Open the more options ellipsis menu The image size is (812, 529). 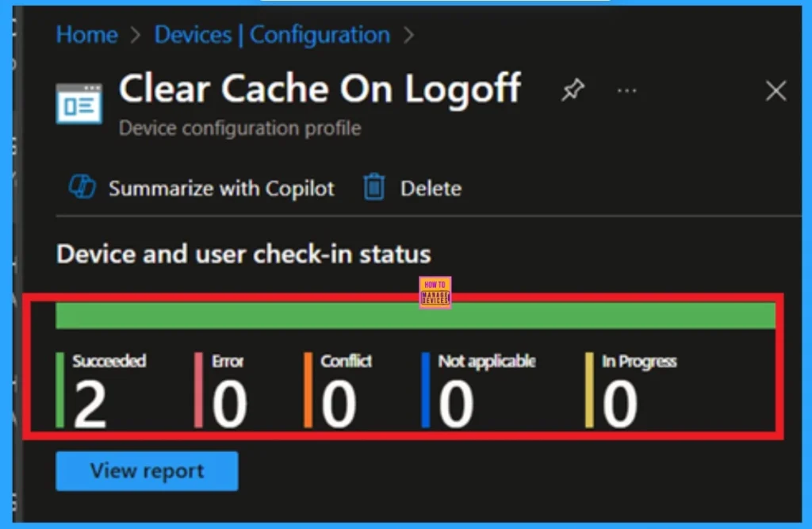(627, 91)
